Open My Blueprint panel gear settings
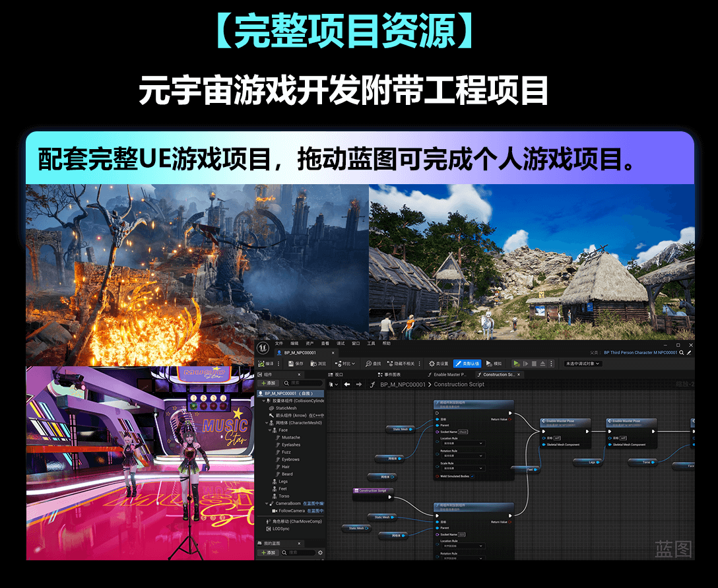Image resolution: width=718 pixels, height=588 pixels. click(320, 553)
